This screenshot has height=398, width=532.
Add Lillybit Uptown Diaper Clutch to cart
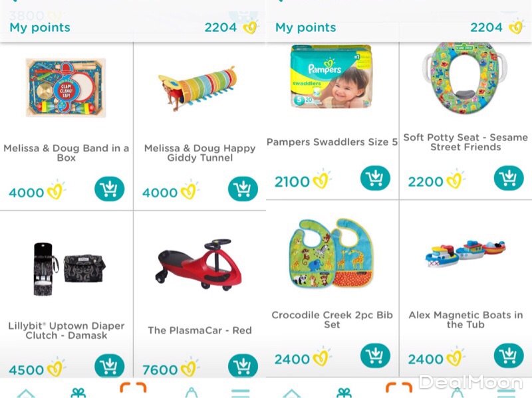coord(110,366)
